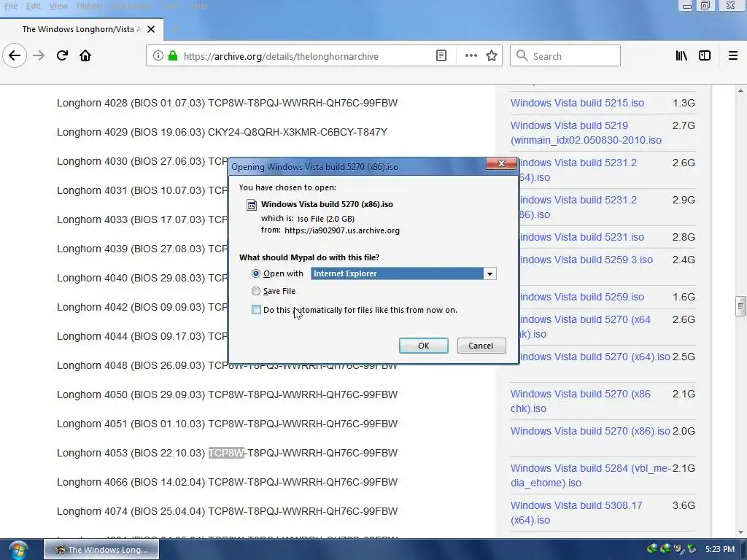Viewport: 747px width, 560px height.
Task: Activate The Windows Longhorn/Vista tab
Action: [x=82, y=29]
